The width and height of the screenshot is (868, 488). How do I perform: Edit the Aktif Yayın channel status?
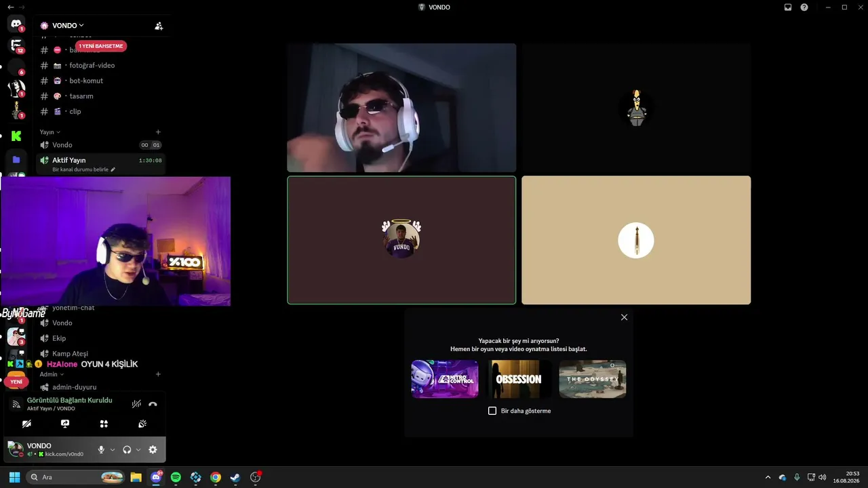[x=84, y=169]
